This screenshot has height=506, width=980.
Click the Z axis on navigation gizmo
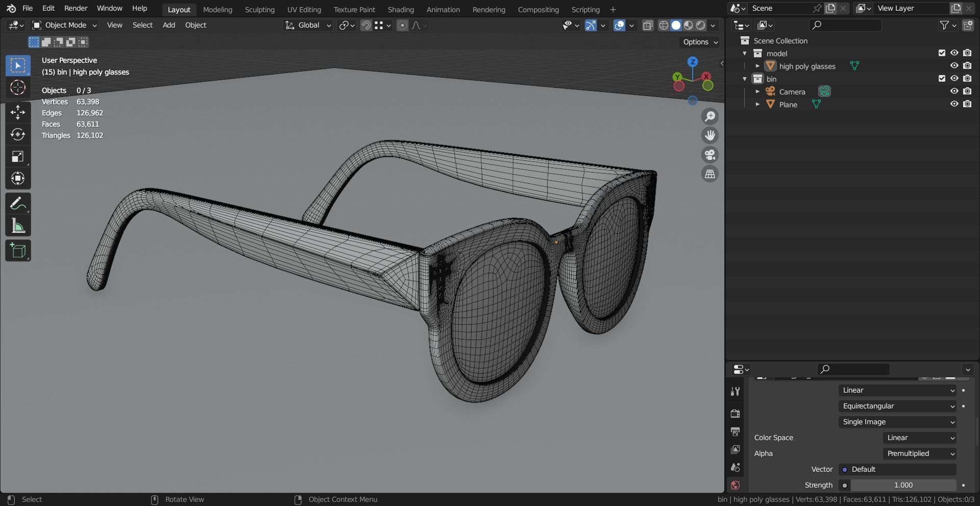[x=693, y=62]
